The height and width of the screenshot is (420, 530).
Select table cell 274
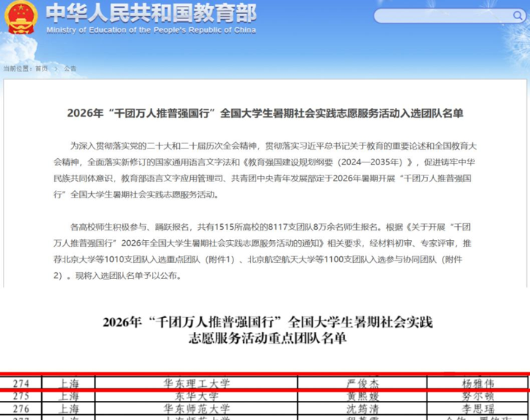(x=21, y=383)
